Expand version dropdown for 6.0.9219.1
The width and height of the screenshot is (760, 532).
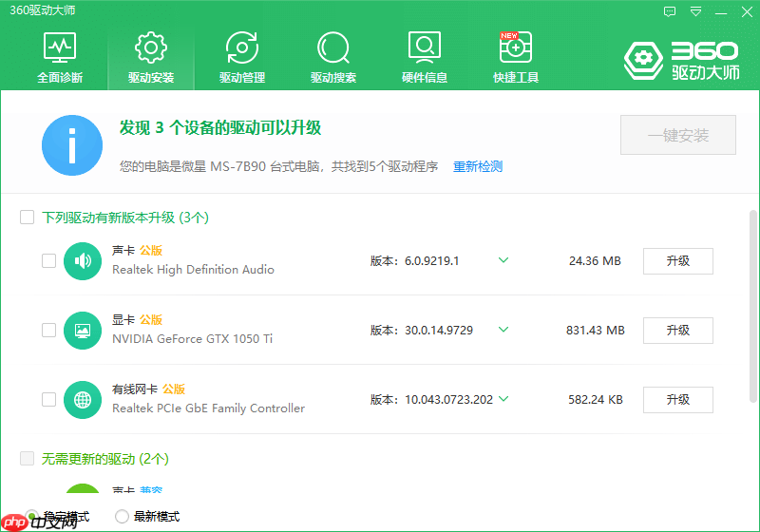pos(503,260)
